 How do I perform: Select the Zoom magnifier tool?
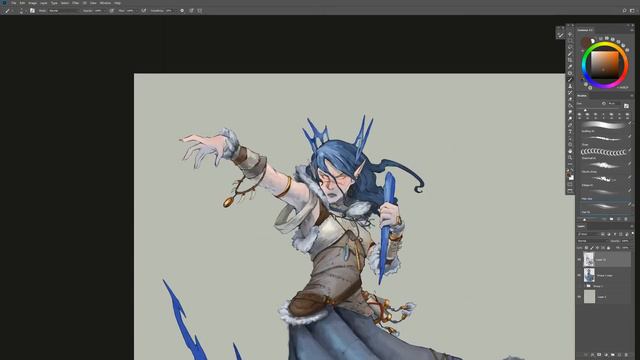pos(570,158)
